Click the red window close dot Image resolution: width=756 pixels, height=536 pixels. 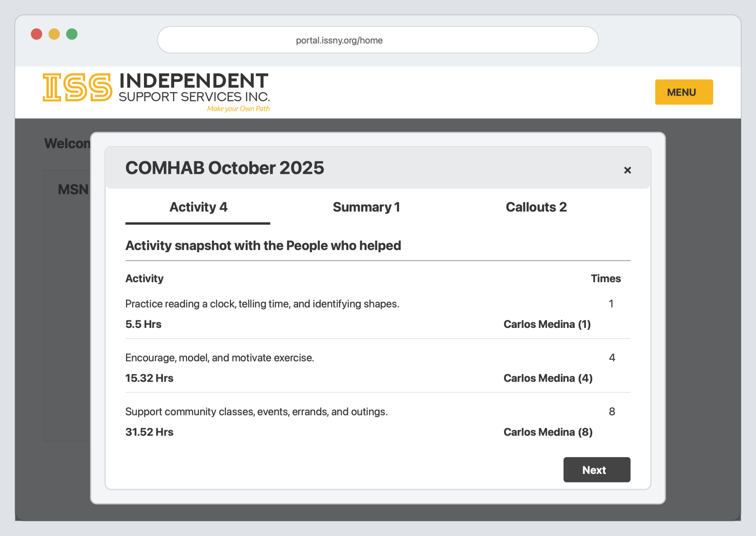coord(36,34)
